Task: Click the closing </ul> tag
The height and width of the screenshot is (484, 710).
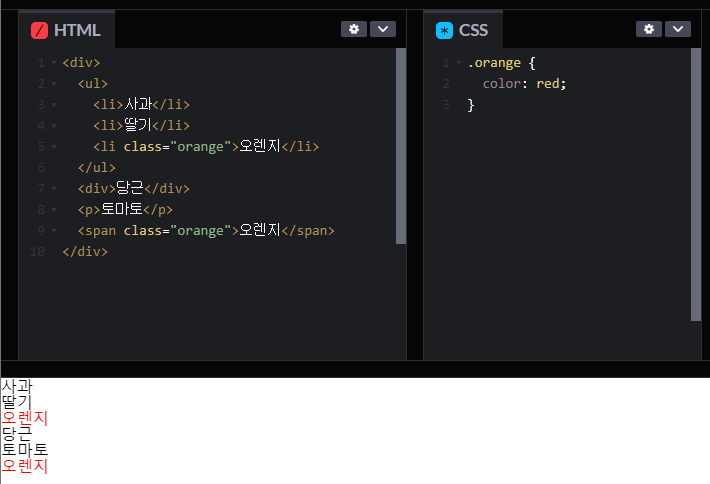Action: pos(96,168)
